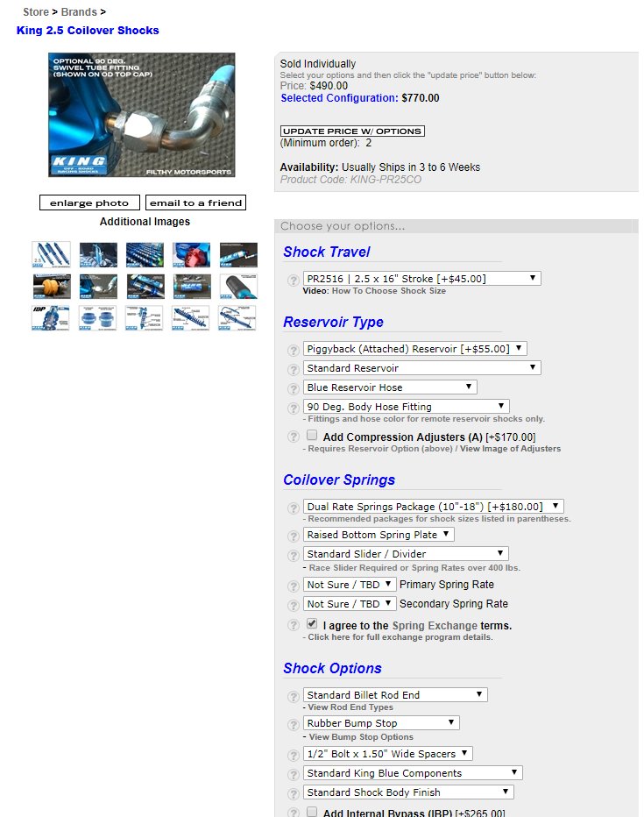View thumbnail showing orange bump stop
The height and width of the screenshot is (817, 644).
[x=51, y=286]
